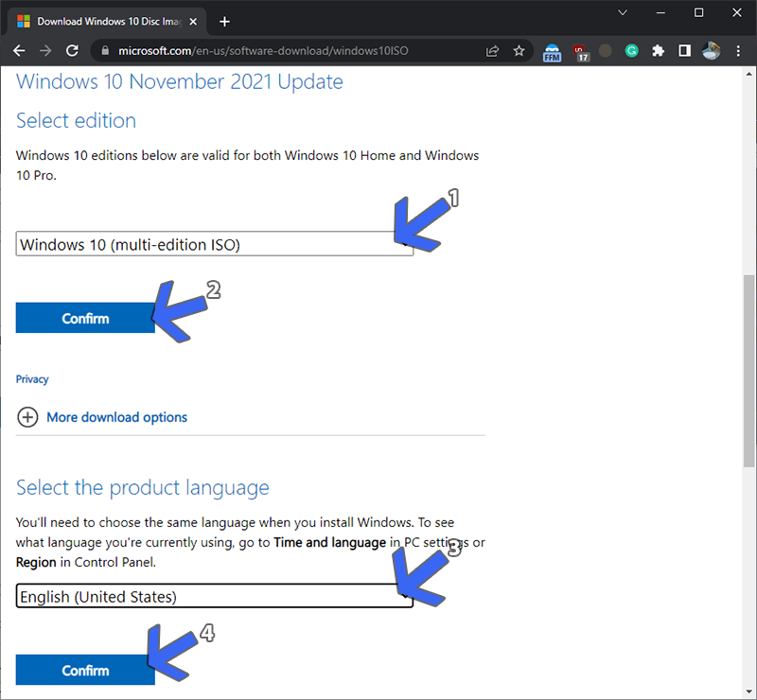Click the Extensions puzzle piece icon
The width and height of the screenshot is (757, 700).
click(658, 52)
